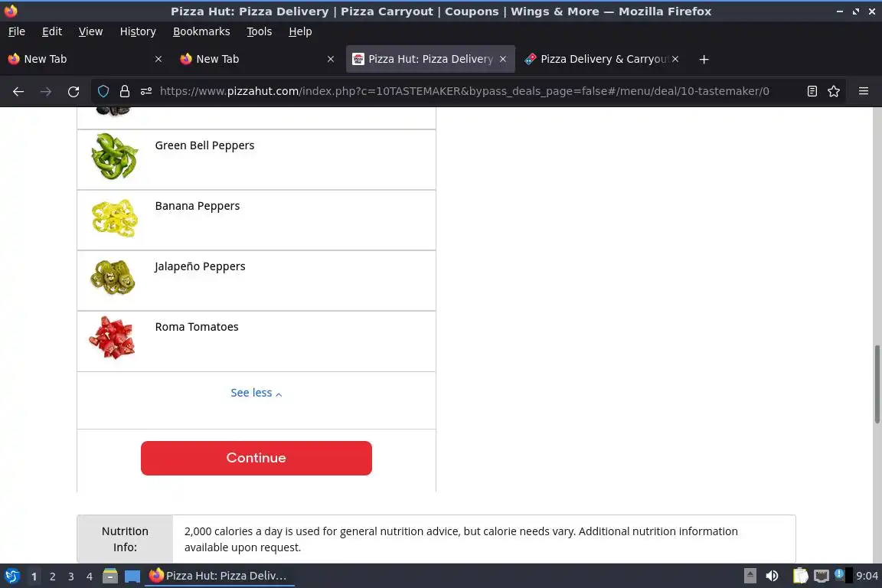Open the tracking protection shield icon
This screenshot has height=588, width=882.
(x=103, y=91)
